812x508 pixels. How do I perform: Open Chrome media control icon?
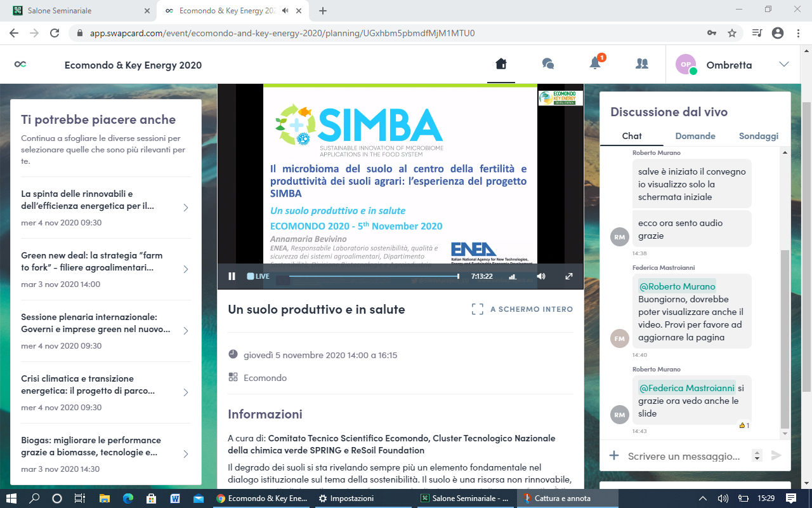757,33
